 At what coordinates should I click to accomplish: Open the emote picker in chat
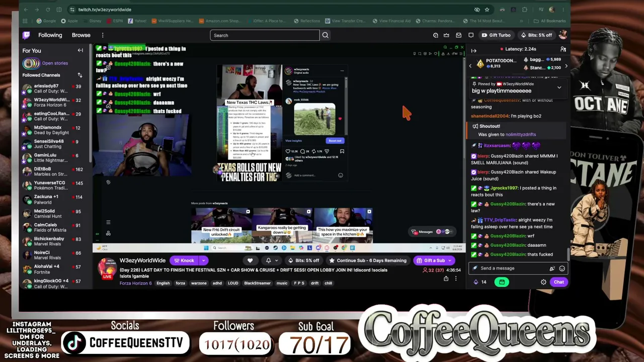coord(562,268)
